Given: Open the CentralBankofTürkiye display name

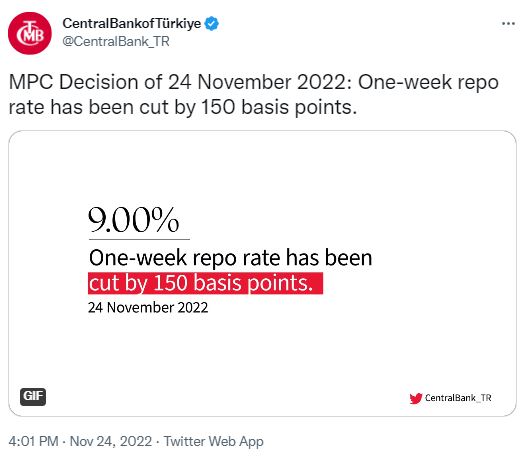Looking at the screenshot, I should 132,24.
